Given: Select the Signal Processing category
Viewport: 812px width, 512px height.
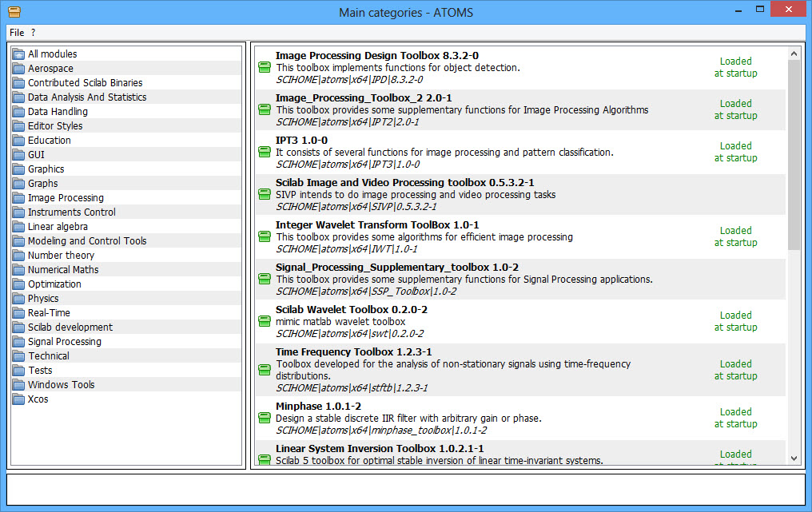Looking at the screenshot, I should (x=126, y=342).
